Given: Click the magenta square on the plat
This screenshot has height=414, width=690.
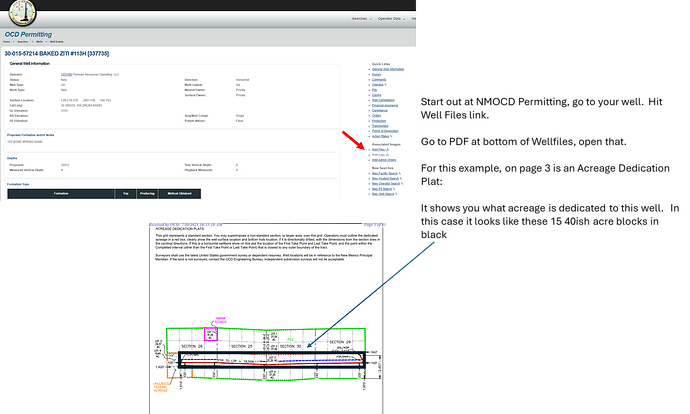Looking at the screenshot, I should point(210,336).
